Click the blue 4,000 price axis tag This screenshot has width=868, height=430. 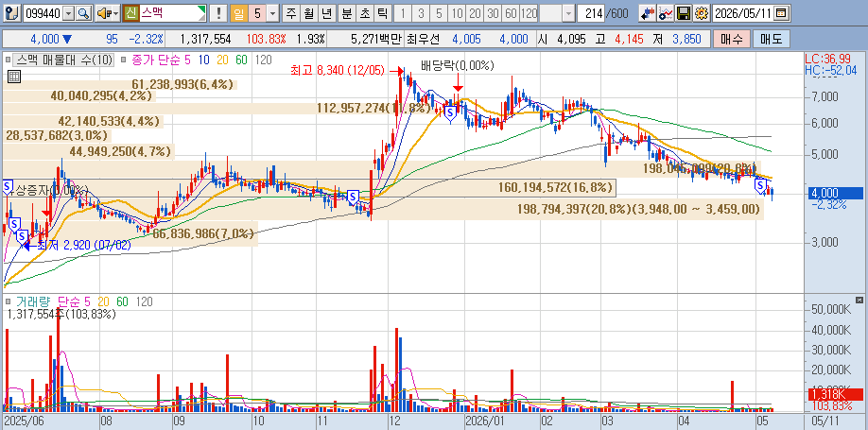point(835,193)
